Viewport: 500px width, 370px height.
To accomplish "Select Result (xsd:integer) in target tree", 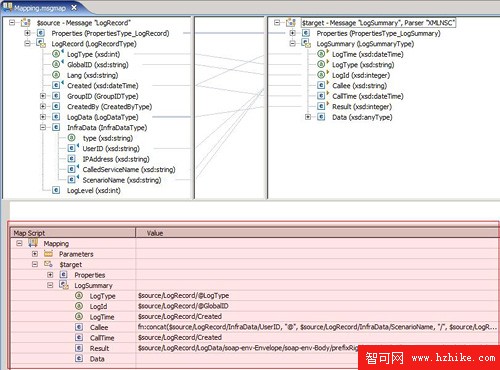I will pos(362,107).
